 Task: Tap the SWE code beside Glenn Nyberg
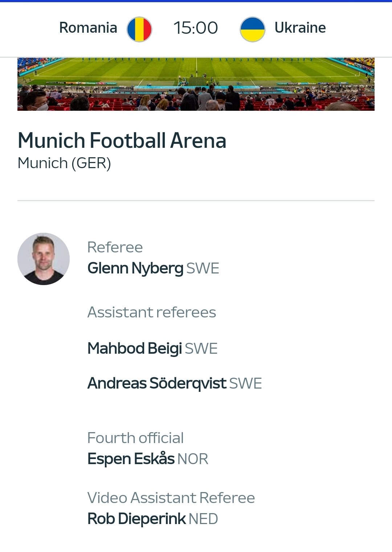point(203,269)
